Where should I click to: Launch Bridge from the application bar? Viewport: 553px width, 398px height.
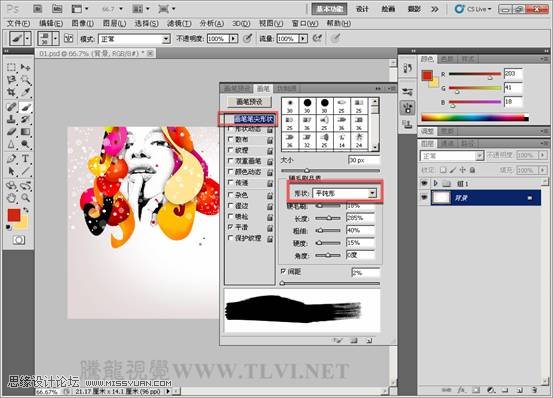click(37, 9)
